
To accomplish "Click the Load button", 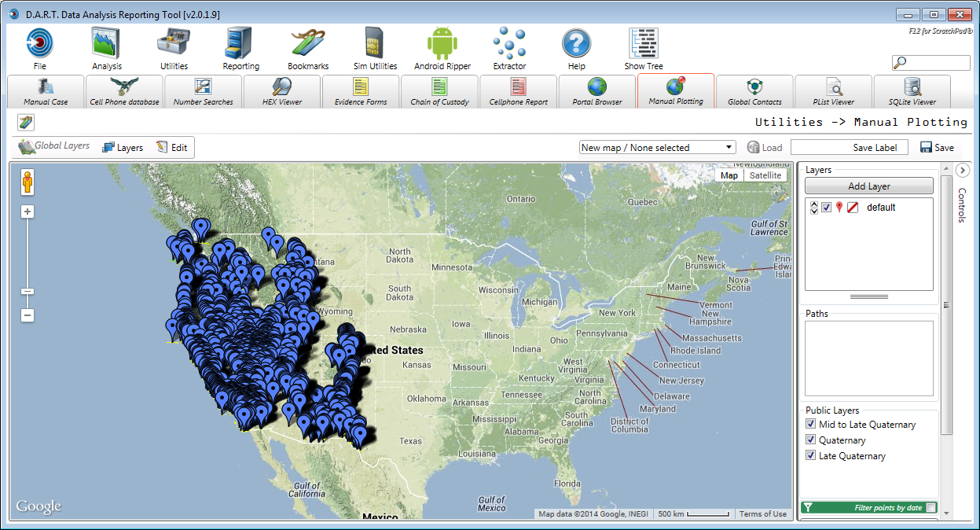I will pos(765,147).
